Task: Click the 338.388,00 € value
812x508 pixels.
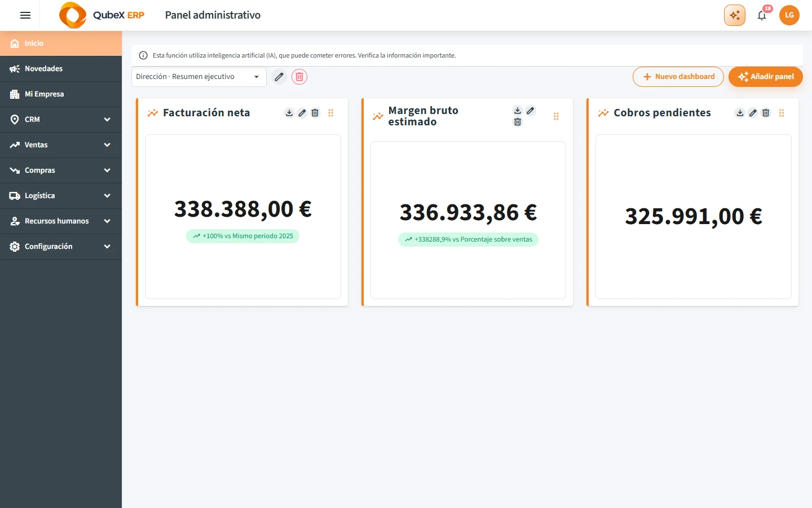Action: tap(243, 209)
